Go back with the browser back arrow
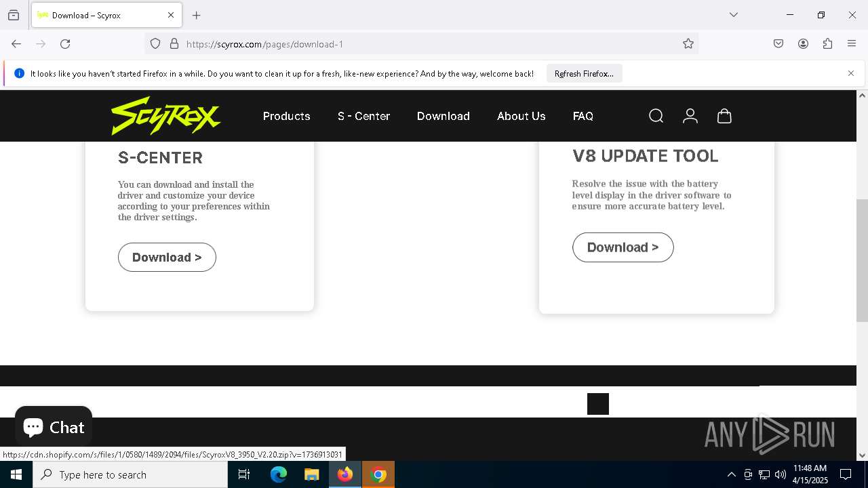 click(x=16, y=44)
